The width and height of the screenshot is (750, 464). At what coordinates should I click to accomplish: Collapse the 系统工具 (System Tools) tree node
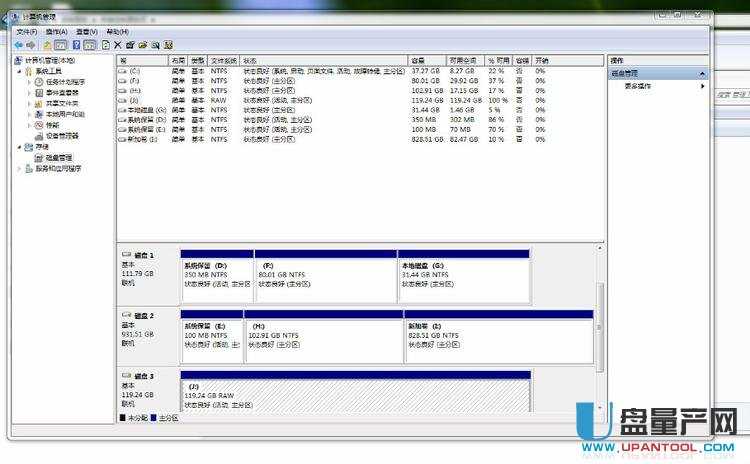[x=19, y=71]
